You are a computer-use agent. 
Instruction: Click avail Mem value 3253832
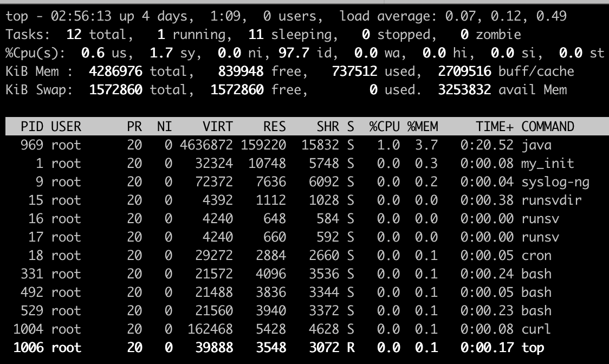pos(464,90)
